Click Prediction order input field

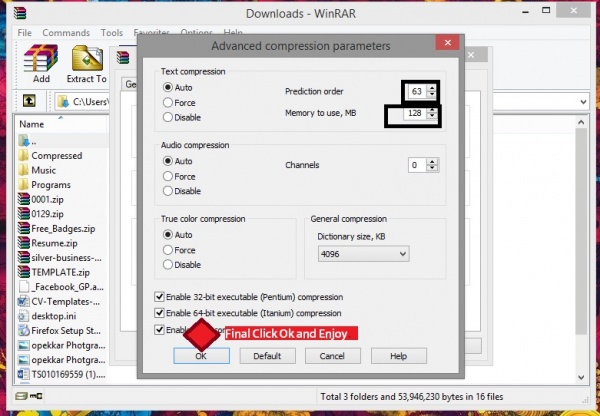coord(417,91)
